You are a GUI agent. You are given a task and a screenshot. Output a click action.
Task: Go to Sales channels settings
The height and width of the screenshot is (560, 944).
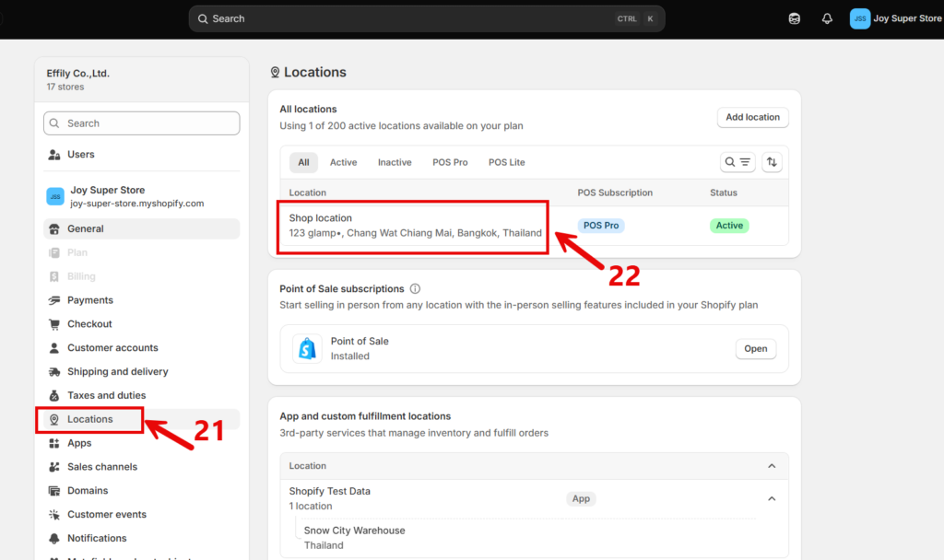141,467
